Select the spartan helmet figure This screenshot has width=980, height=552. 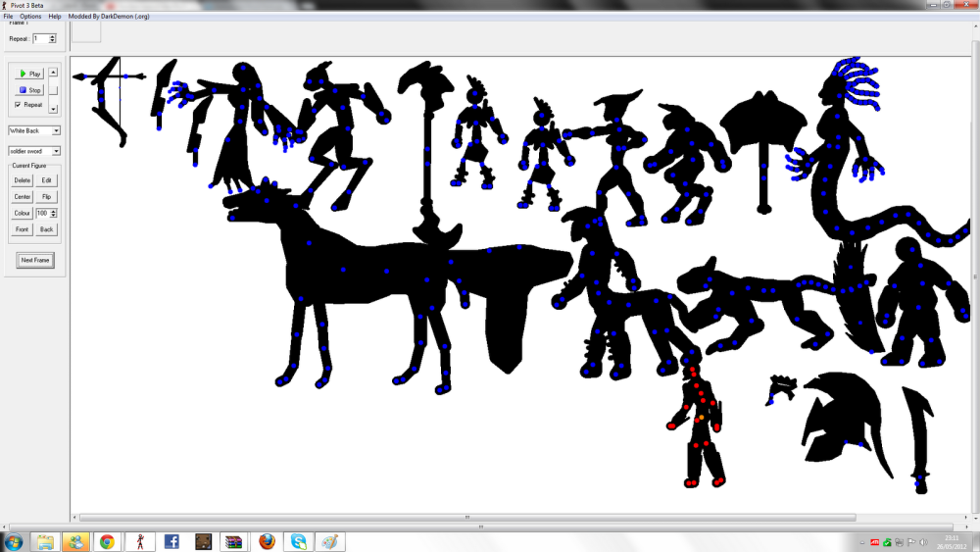click(844, 419)
